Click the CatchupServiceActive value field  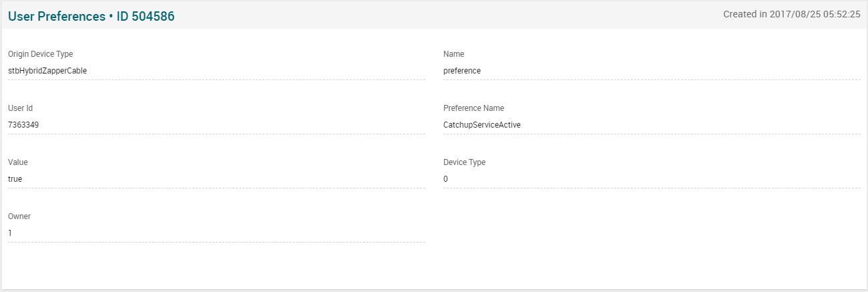pyautogui.click(x=481, y=124)
